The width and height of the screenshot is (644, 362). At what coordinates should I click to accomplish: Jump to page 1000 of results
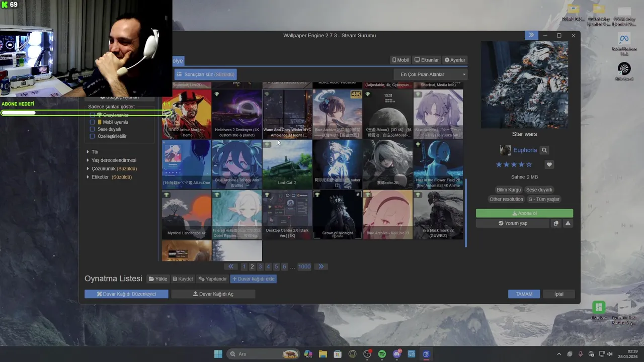point(304,266)
